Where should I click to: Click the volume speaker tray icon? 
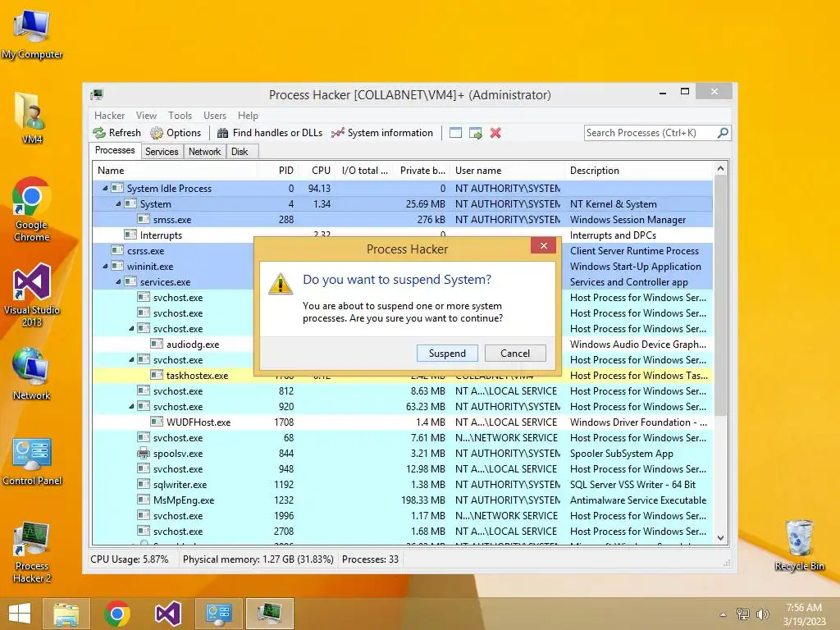762,614
